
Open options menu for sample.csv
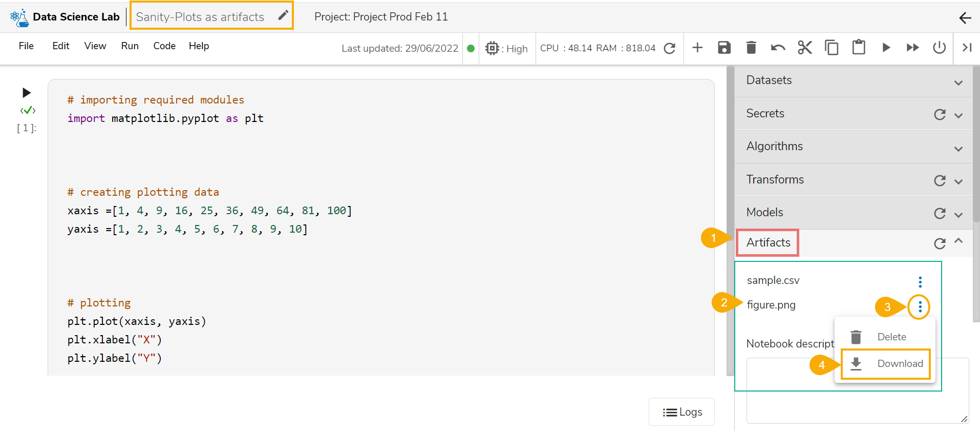click(920, 282)
